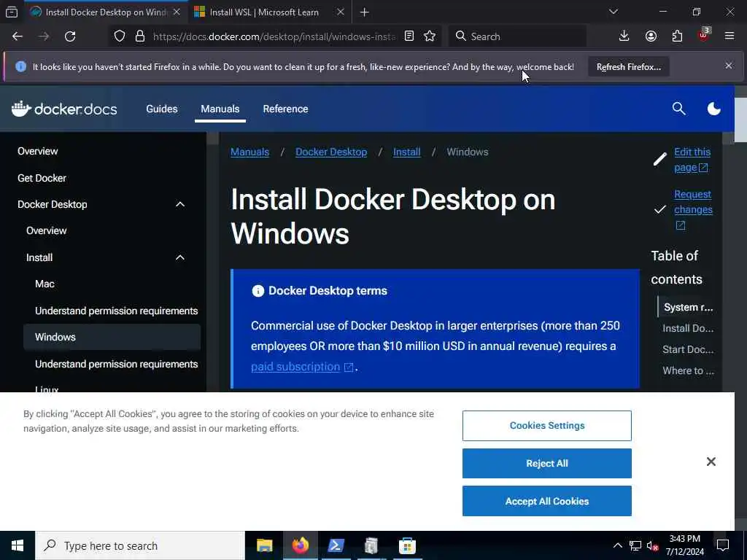Open the Firefox hamburger application menu
The width and height of the screenshot is (747, 560).
729,36
